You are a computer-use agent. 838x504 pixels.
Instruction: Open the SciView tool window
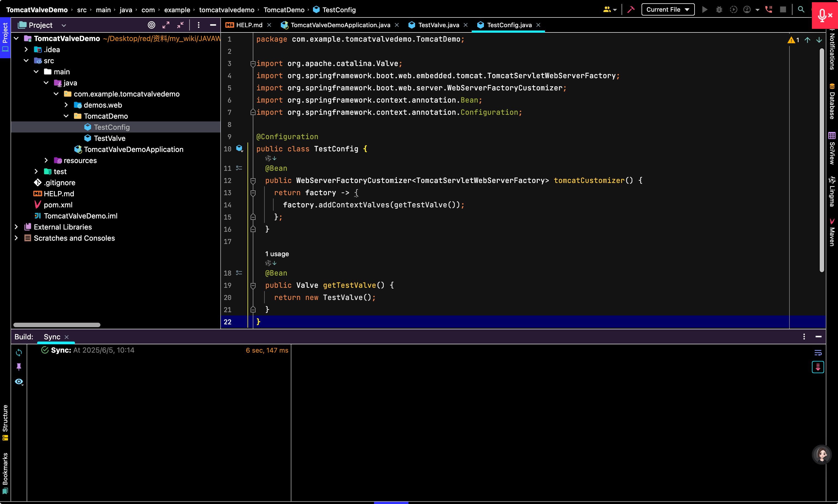(x=832, y=148)
